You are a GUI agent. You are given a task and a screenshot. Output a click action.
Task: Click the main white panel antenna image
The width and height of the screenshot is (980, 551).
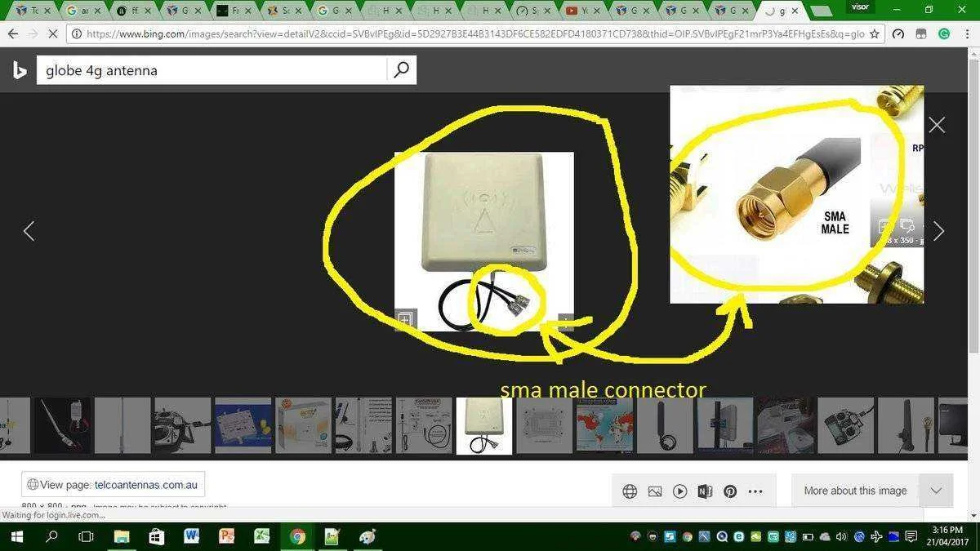pyautogui.click(x=483, y=242)
